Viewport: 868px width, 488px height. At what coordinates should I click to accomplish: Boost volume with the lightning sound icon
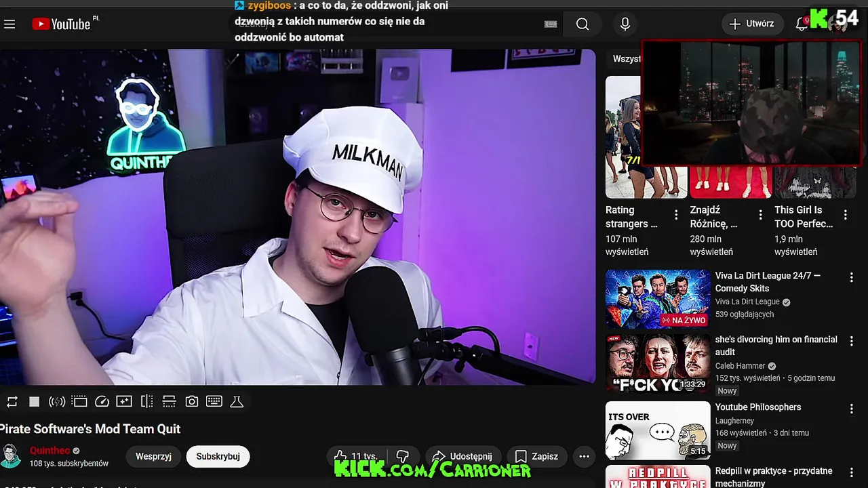[x=57, y=402]
